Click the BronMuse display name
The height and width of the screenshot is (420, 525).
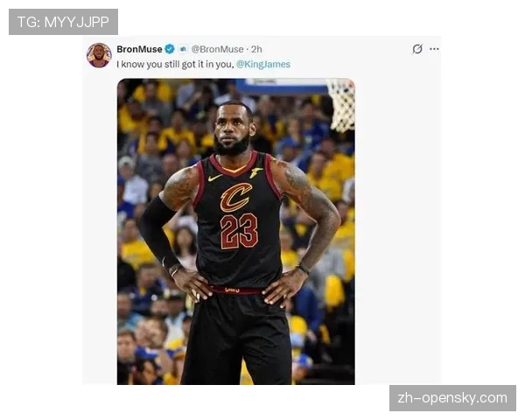point(139,49)
